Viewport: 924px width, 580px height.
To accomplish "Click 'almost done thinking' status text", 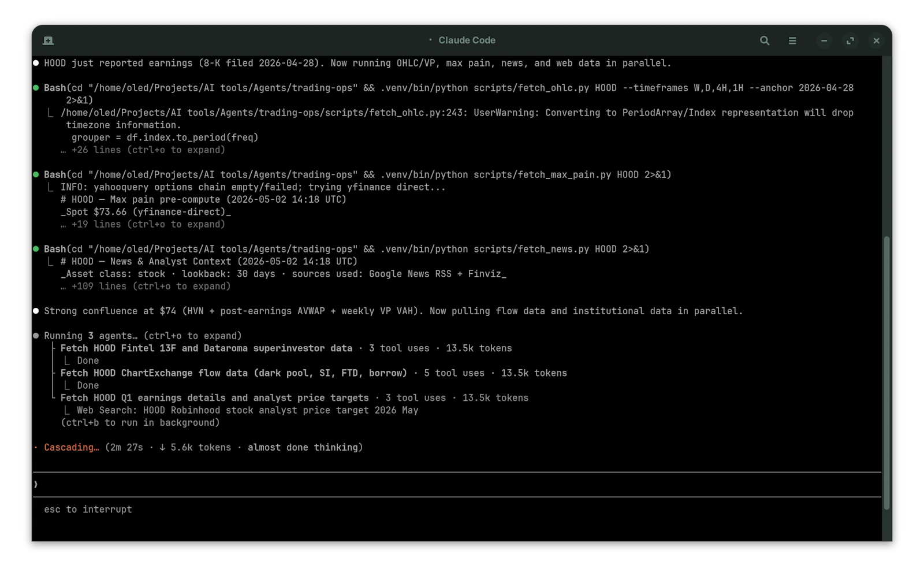I will [303, 447].
